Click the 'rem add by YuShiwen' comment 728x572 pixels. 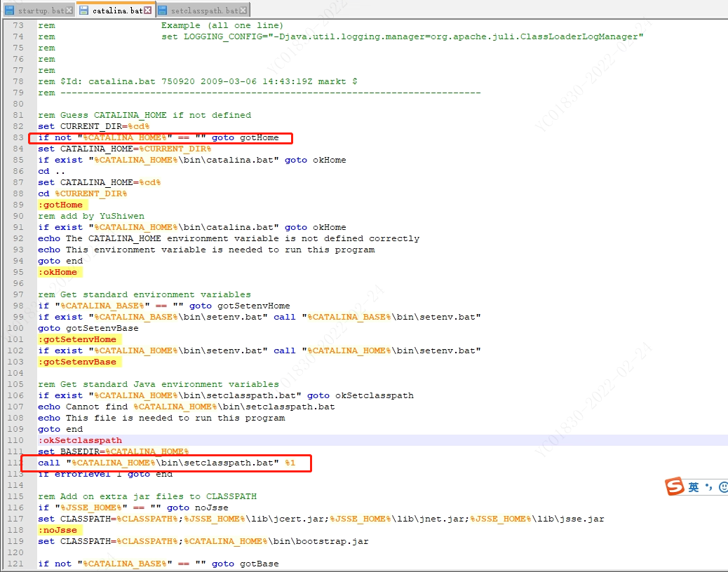91,216
